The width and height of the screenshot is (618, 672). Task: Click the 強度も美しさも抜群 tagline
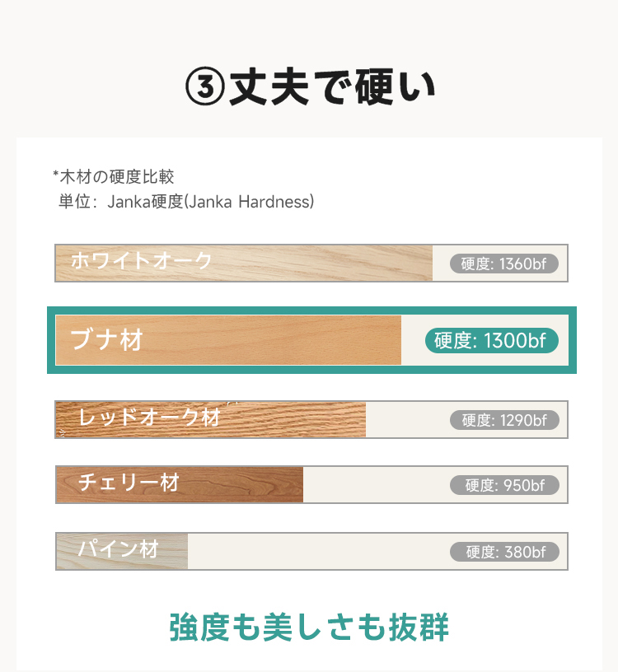point(309,628)
